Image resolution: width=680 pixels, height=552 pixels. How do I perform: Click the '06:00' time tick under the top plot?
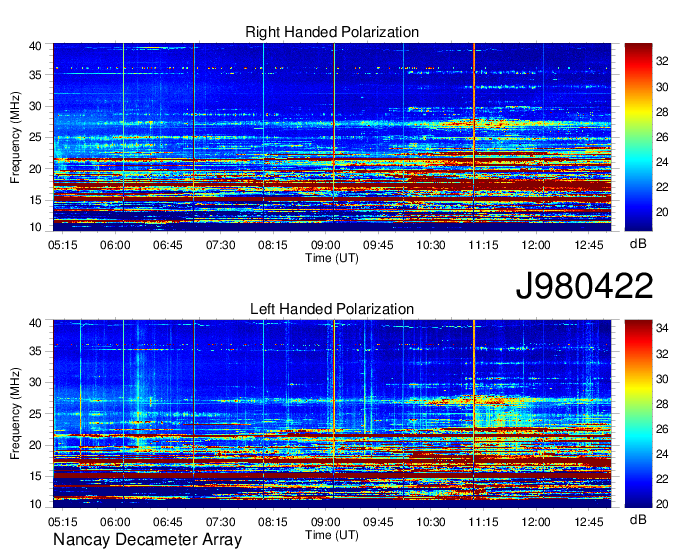pos(115,245)
